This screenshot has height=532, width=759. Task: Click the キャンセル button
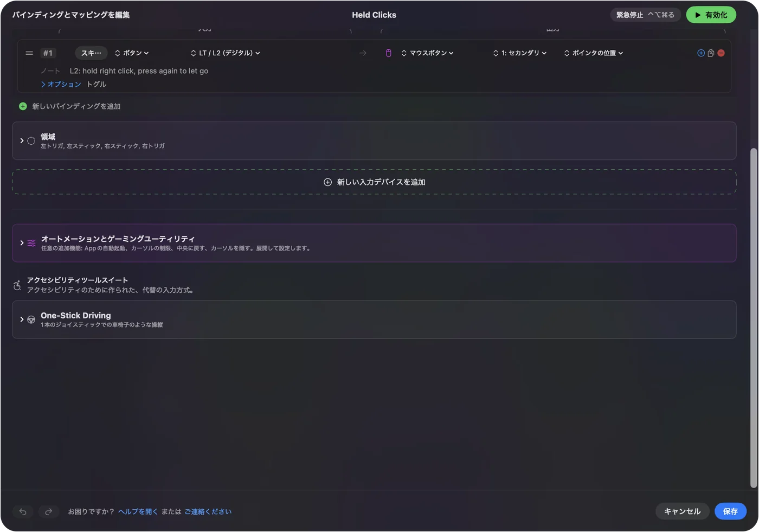tap(682, 511)
